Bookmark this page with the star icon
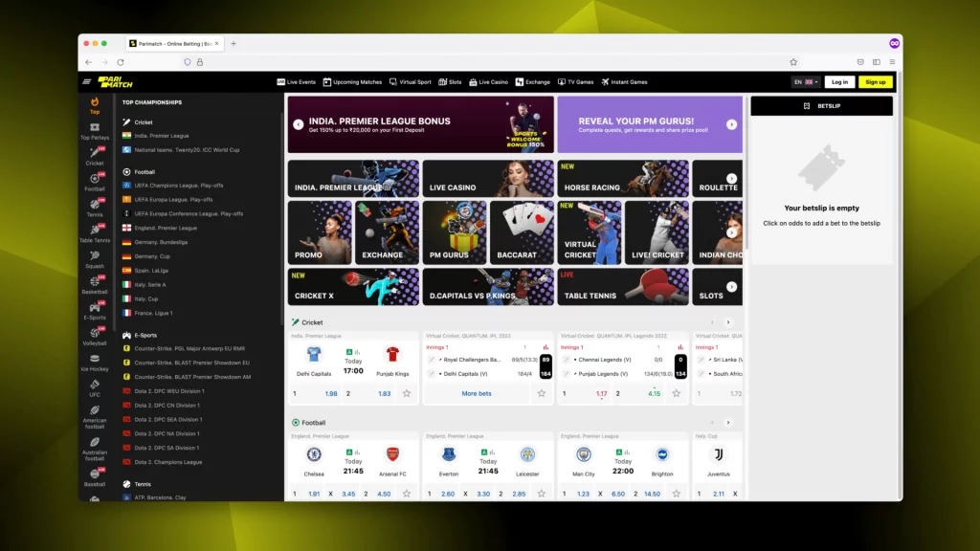The image size is (980, 551). 793,62
